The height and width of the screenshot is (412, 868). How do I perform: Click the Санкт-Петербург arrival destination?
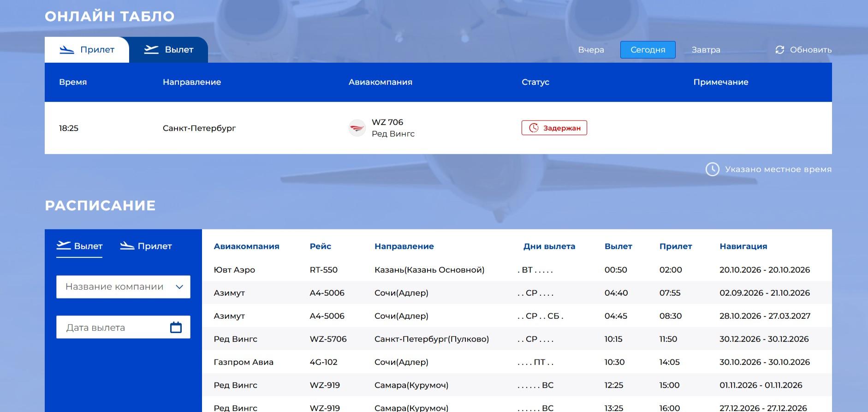199,128
